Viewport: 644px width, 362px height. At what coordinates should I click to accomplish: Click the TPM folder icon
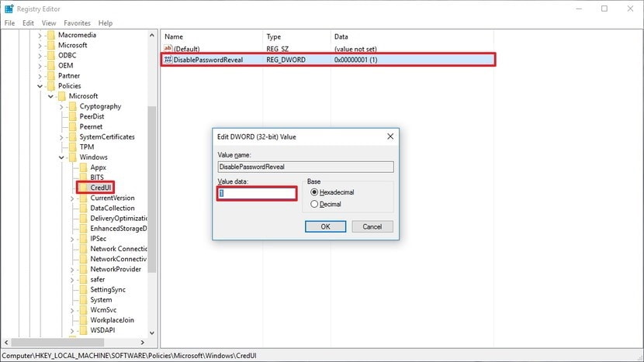click(73, 147)
